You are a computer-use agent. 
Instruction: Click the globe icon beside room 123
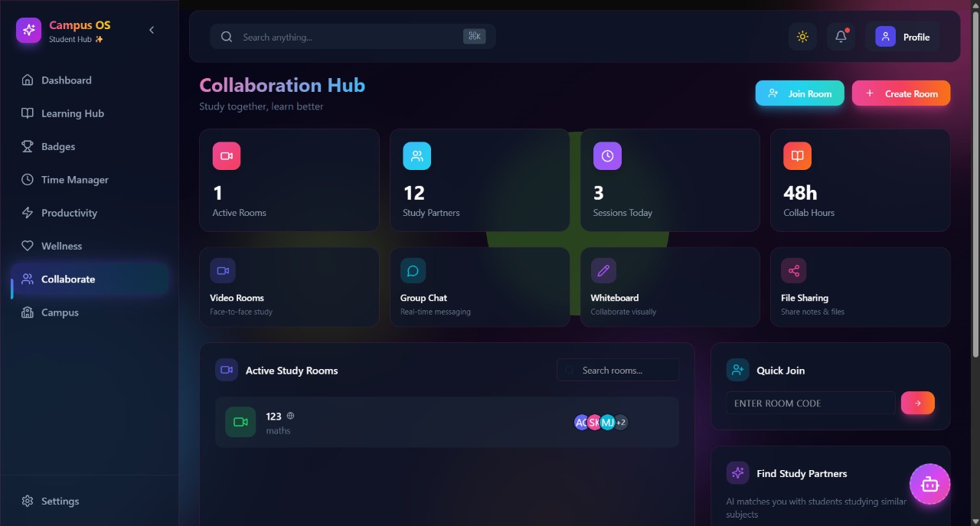point(290,416)
